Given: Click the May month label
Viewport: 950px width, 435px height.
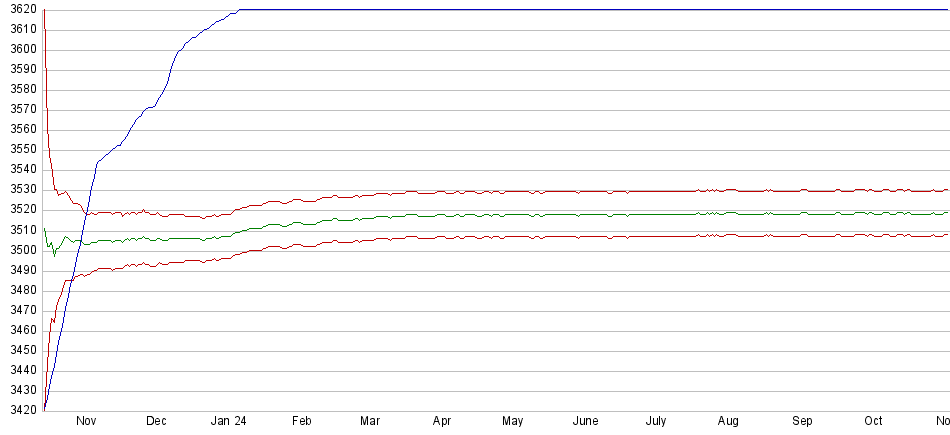Looking at the screenshot, I should point(513,422).
